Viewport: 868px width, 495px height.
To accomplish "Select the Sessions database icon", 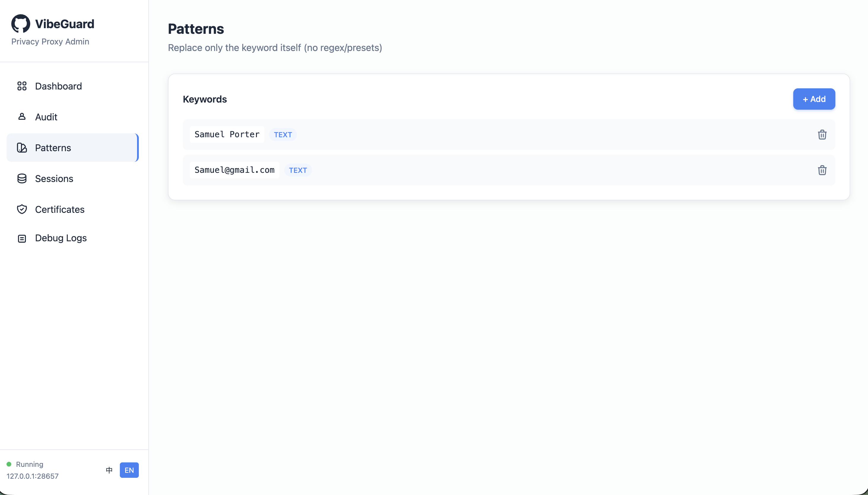I will 22,178.
